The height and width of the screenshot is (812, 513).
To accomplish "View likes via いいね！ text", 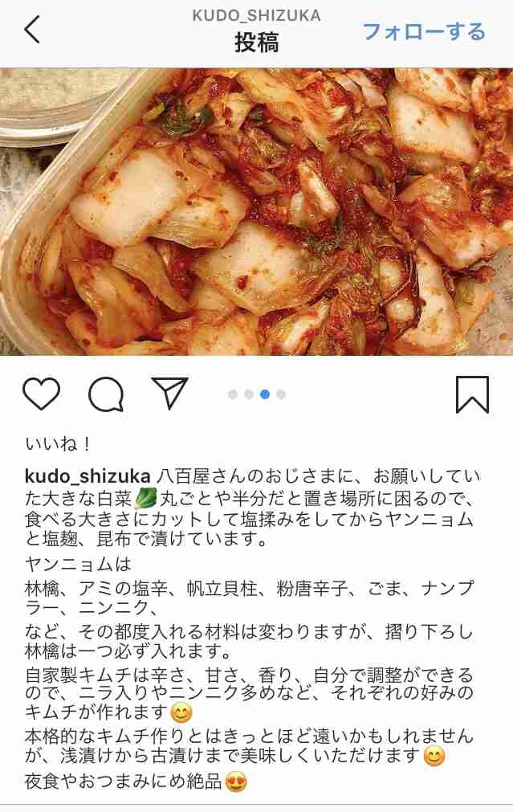I will pos(58,444).
